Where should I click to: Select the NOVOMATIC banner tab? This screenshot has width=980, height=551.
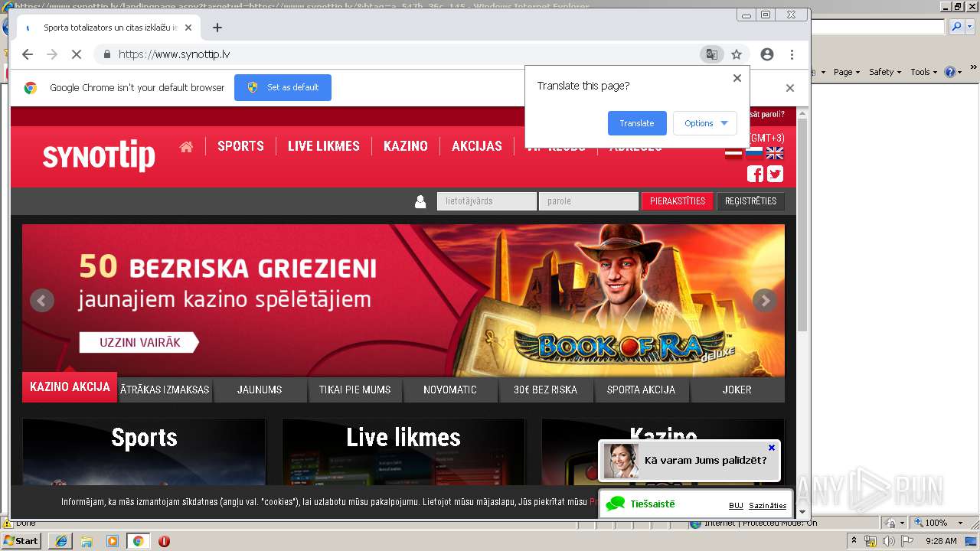coord(450,390)
